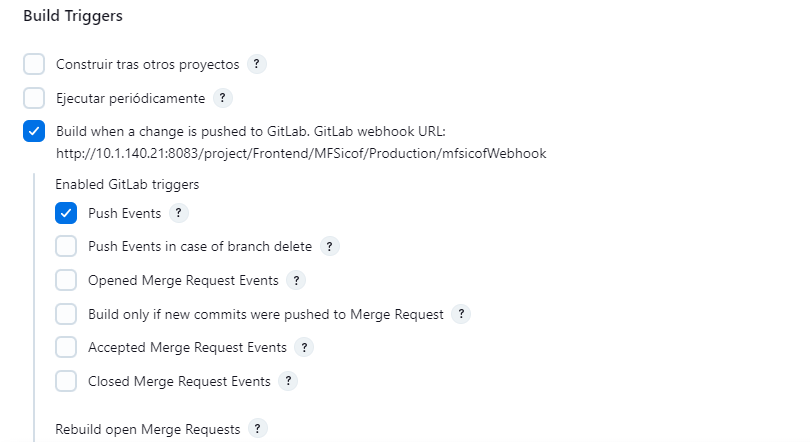Viewport: 810px width, 442px height.
Task: Show help for new commits Merge Request option
Action: [460, 314]
